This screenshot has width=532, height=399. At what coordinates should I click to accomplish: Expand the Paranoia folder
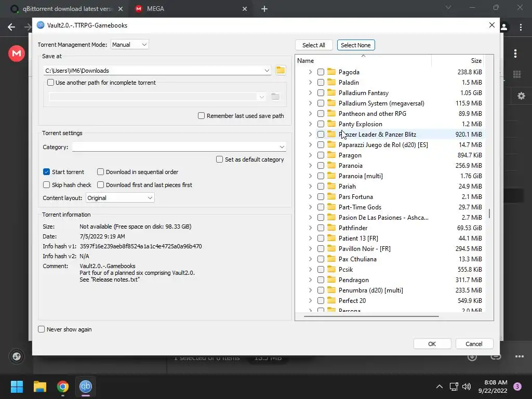click(311, 165)
